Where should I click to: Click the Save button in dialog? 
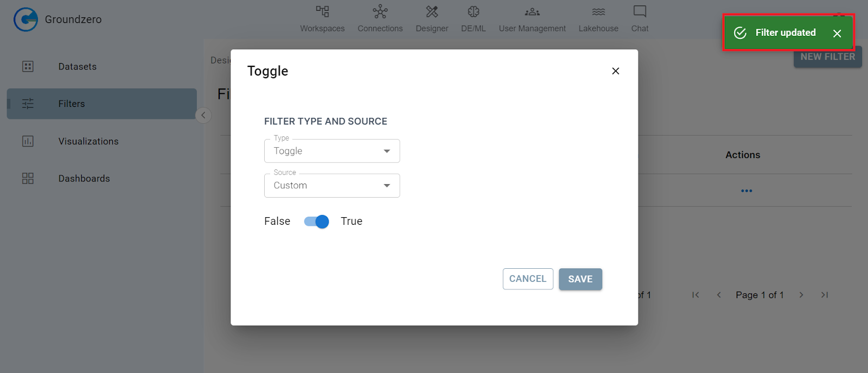[580, 279]
